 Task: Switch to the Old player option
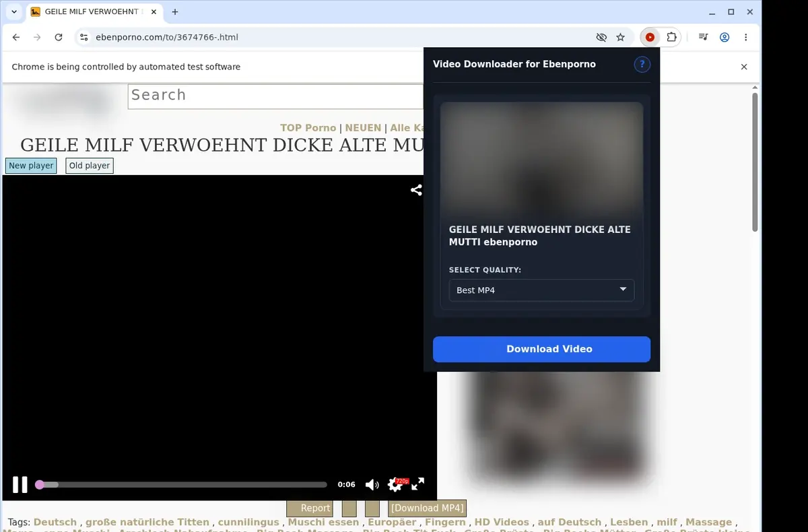pyautogui.click(x=90, y=166)
